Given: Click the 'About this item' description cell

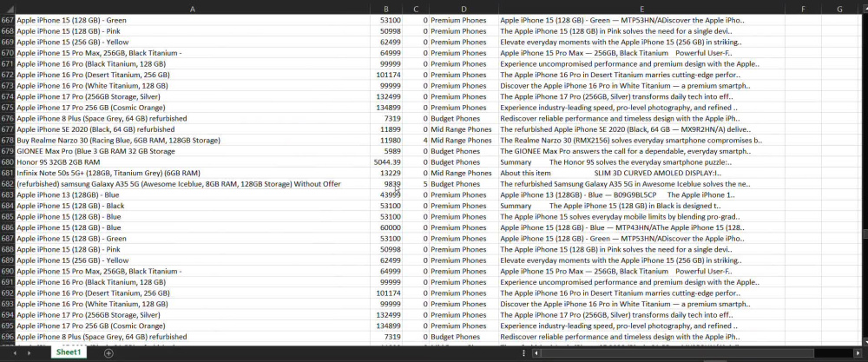Looking at the screenshot, I should (x=641, y=174).
